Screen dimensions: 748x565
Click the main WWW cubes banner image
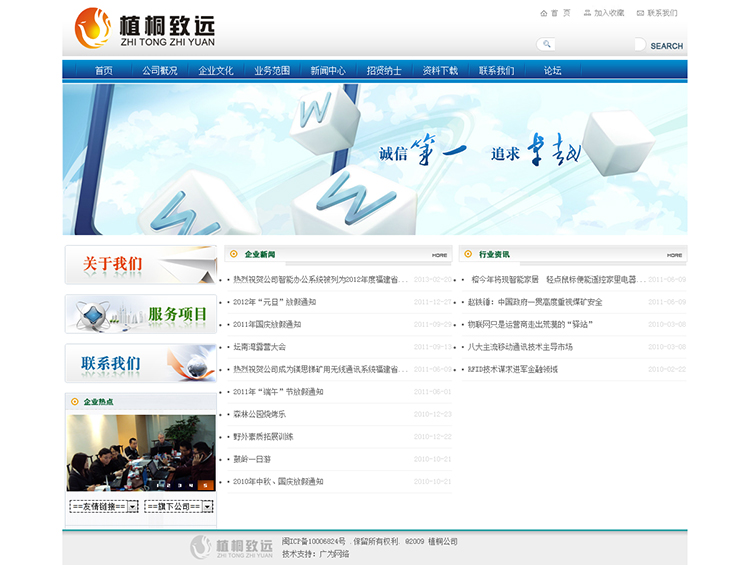[375, 159]
